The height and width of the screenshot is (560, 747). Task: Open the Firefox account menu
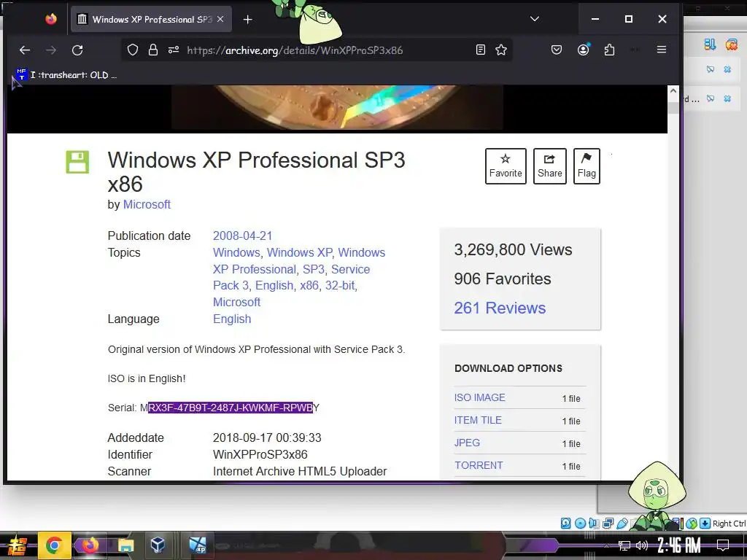pyautogui.click(x=583, y=50)
